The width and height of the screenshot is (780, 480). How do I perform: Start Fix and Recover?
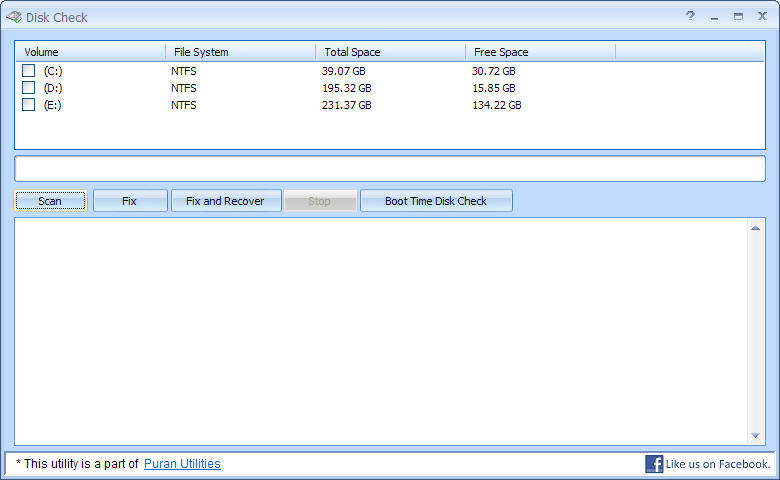click(225, 201)
